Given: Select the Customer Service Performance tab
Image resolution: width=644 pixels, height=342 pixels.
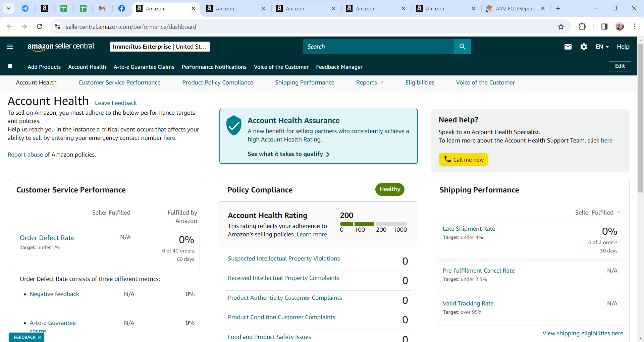Looking at the screenshot, I should click(x=119, y=82).
